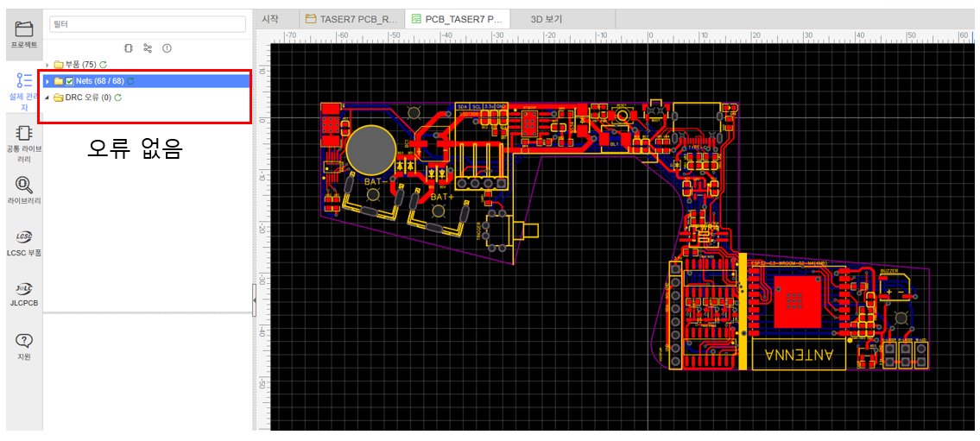
Task: Select the 부품 (75) row
Action: [x=147, y=65]
